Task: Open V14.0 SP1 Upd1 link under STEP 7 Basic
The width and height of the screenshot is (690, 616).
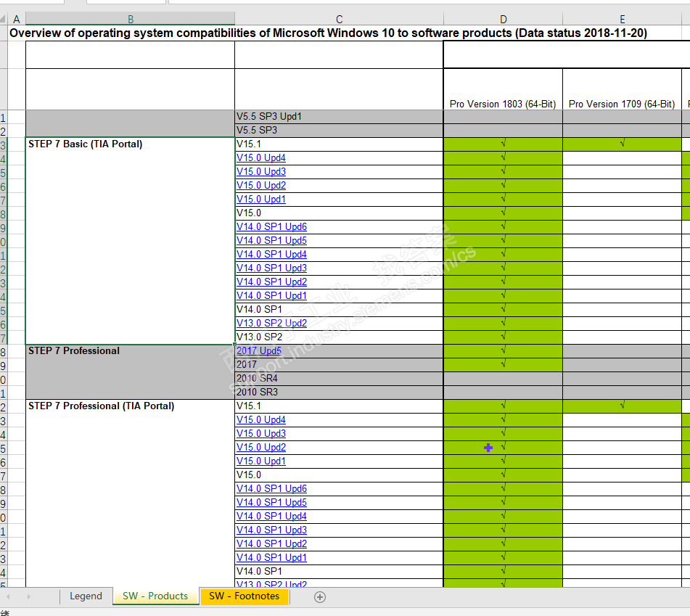Action: 271,296
